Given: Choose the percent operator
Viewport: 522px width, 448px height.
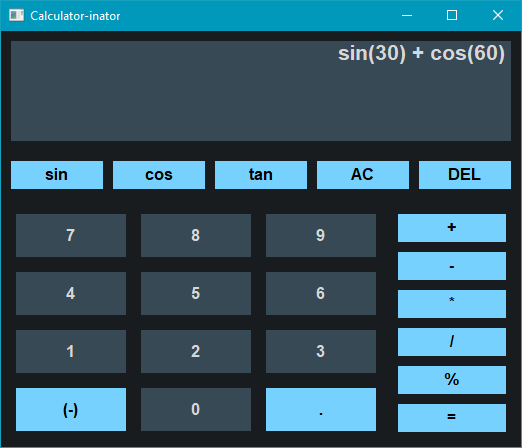Looking at the screenshot, I should coord(452,380).
